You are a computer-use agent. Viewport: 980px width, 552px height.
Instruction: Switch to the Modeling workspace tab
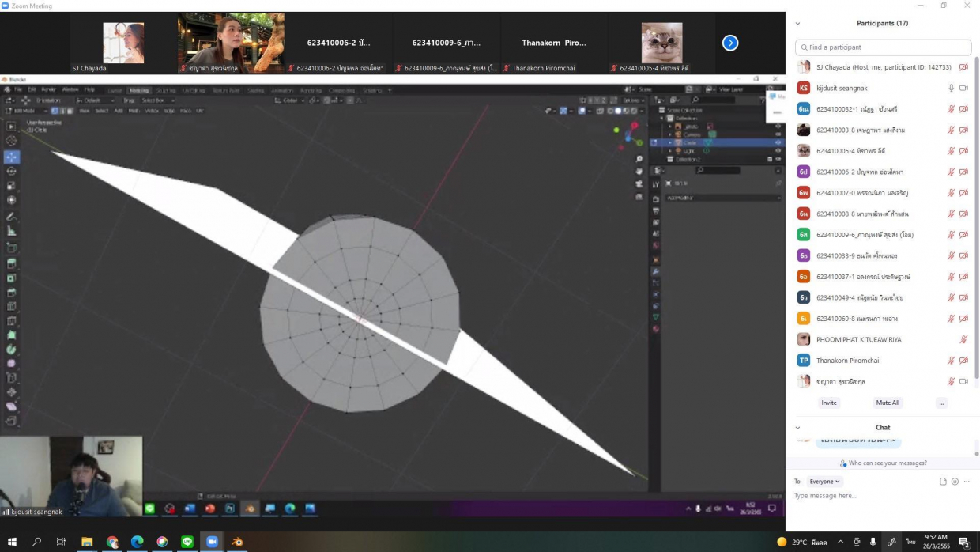click(139, 90)
